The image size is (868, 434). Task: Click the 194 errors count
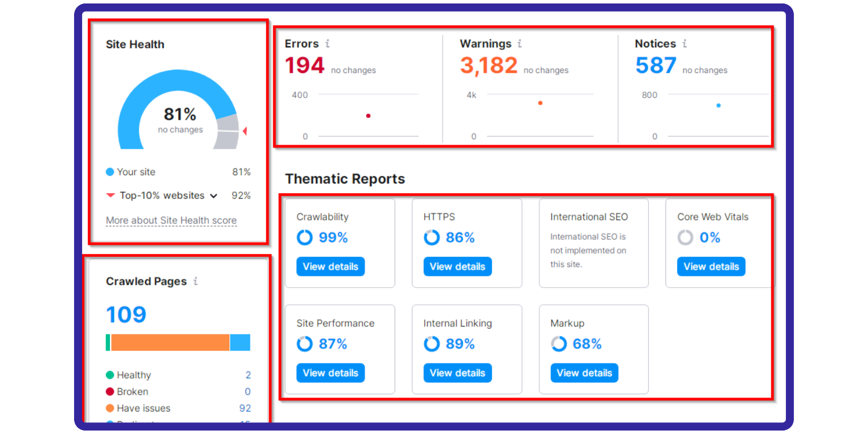[x=304, y=65]
